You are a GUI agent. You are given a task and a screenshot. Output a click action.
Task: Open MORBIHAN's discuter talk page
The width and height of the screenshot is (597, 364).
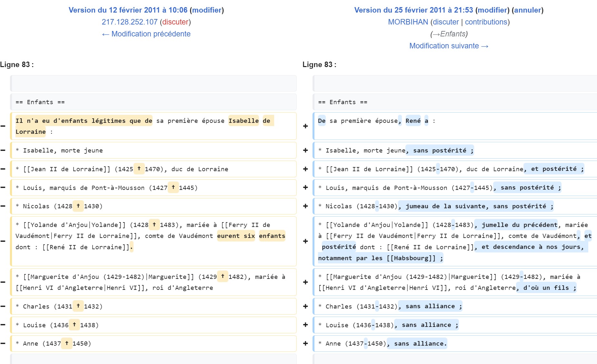pyautogui.click(x=445, y=22)
